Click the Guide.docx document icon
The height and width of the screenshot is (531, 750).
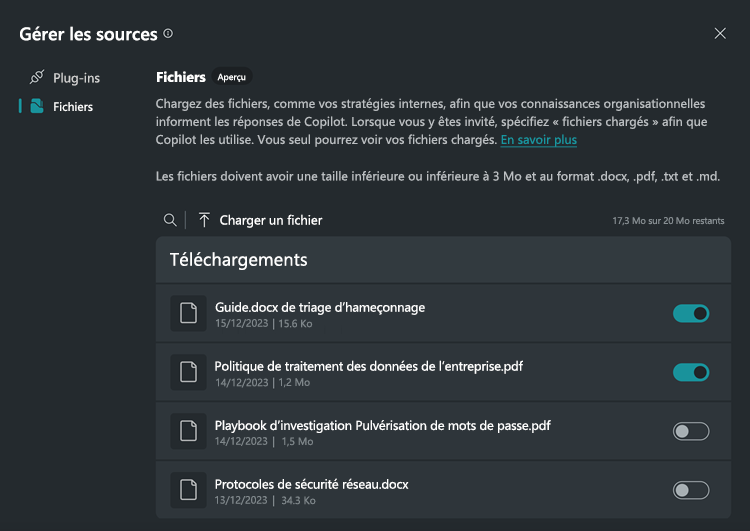click(188, 314)
